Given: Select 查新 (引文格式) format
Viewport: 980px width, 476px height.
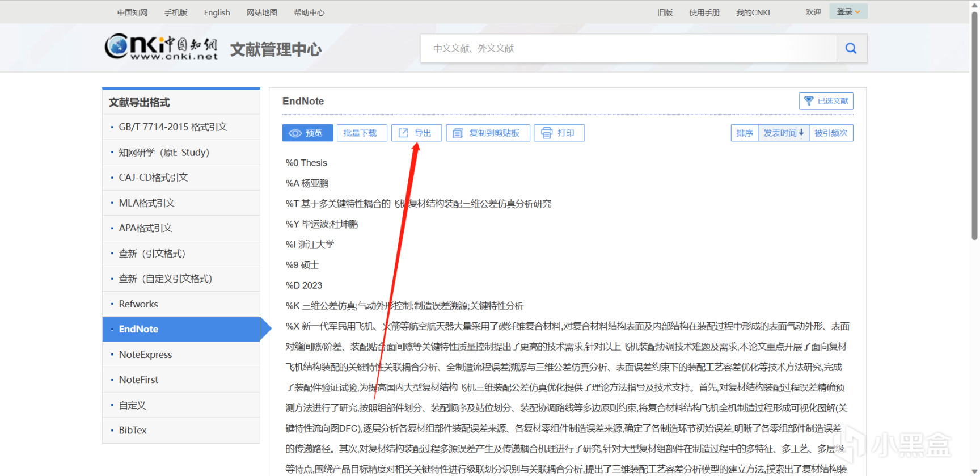Looking at the screenshot, I should tap(181, 254).
